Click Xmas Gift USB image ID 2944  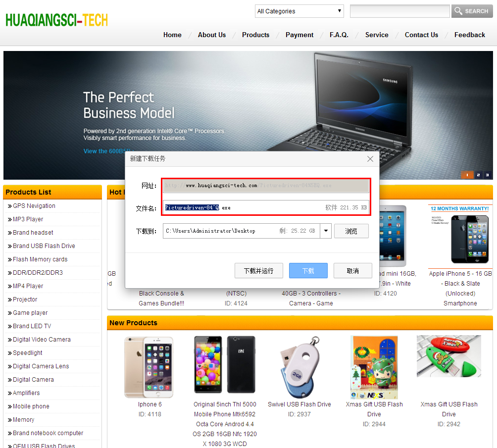coord(374,367)
